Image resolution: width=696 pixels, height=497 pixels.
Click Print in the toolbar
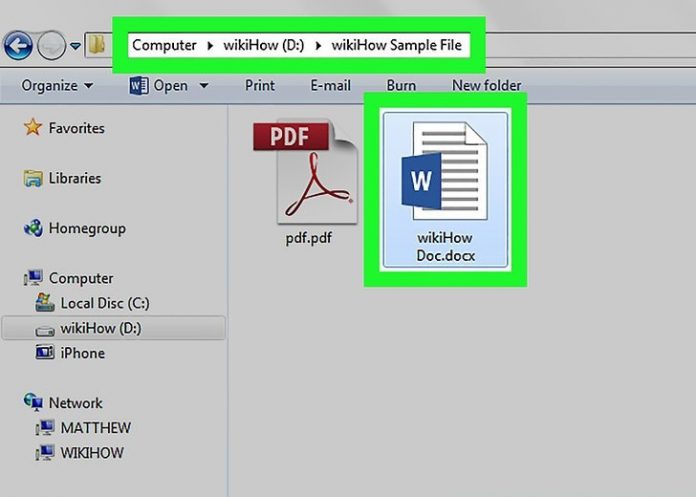tap(260, 86)
